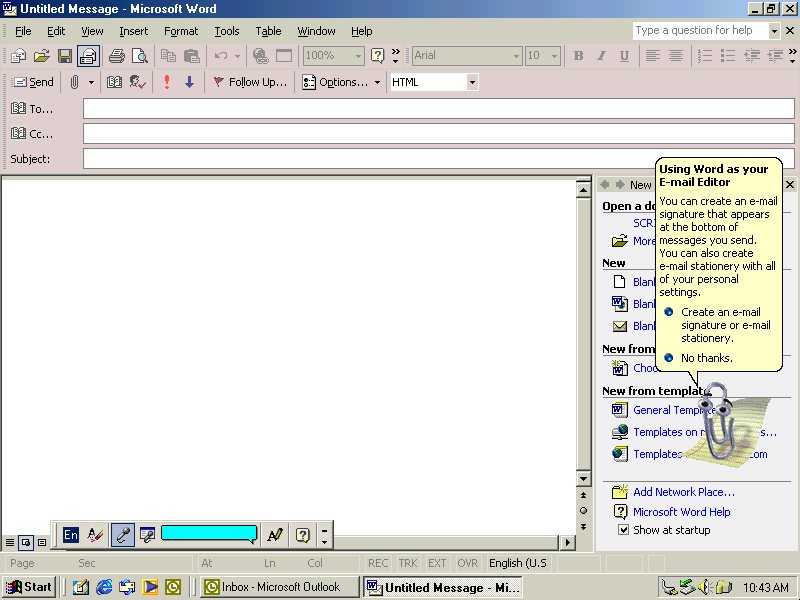Open Print Preview with the magnifier icon
800x600 pixels.
click(140, 56)
